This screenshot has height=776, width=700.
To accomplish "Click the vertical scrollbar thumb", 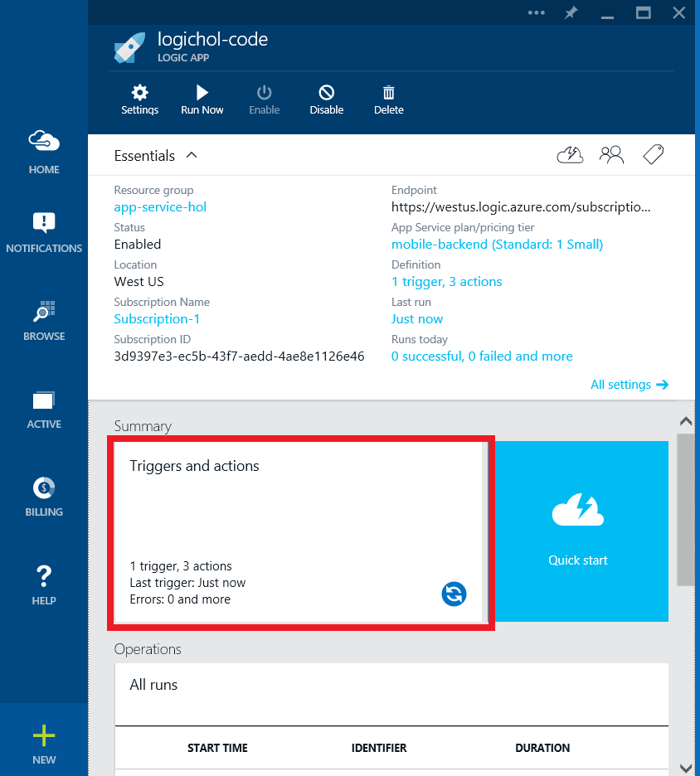I will pos(686,510).
